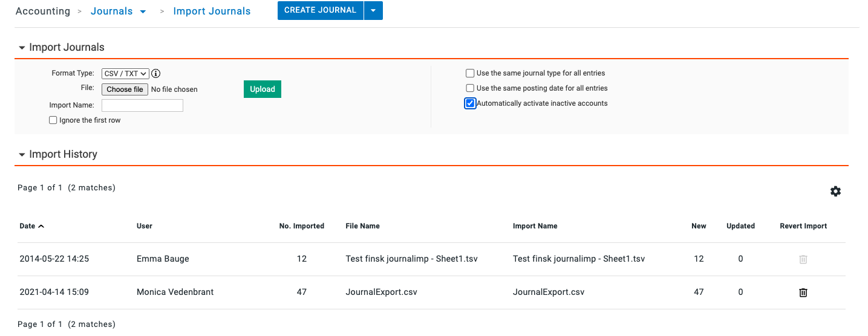
Task: Open the Create Journal dropdown arrow
Action: [373, 10]
